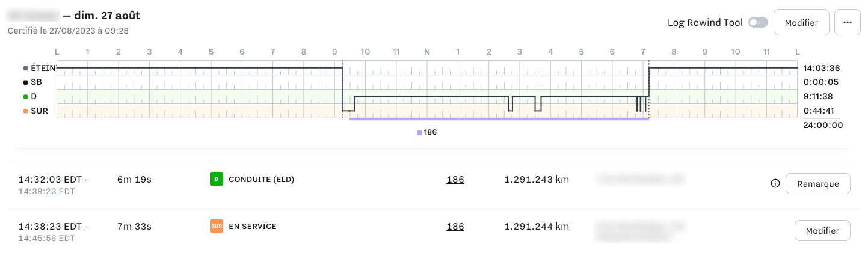Click the info icon beside Remarque
868x253 pixels.
[775, 184]
